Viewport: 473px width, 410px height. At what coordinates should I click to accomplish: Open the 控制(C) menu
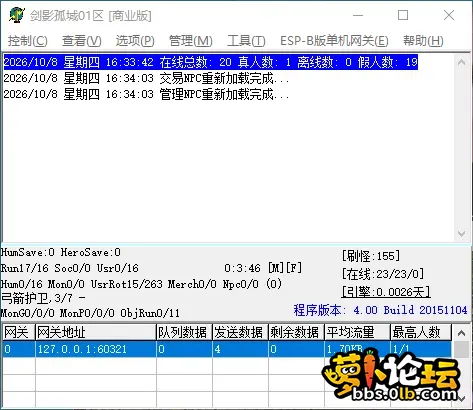point(28,41)
